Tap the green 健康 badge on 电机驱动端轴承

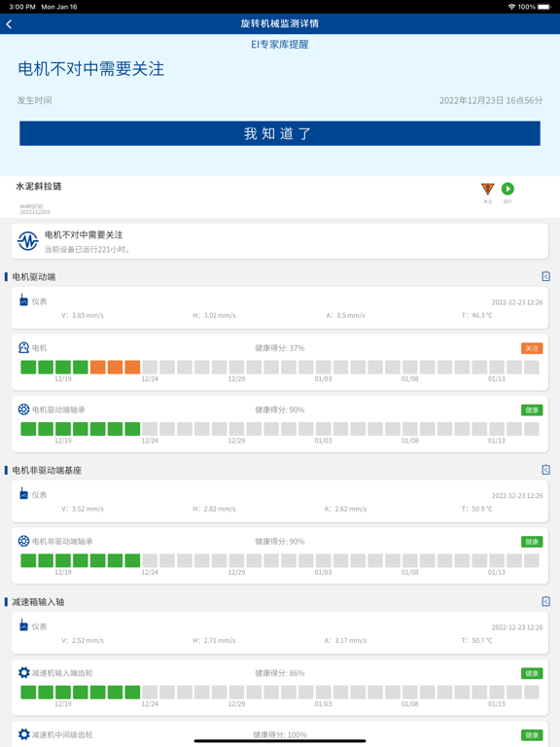click(x=532, y=410)
